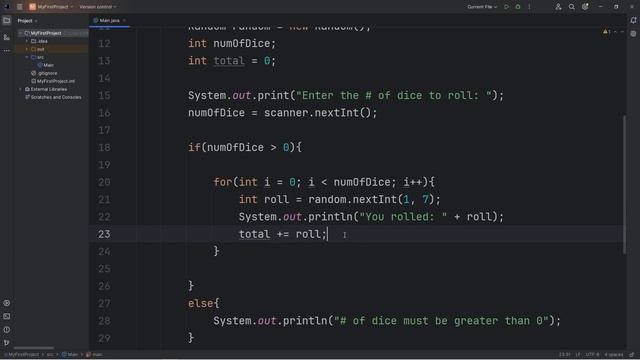Collapse the src folder
Image resolution: width=640 pixels, height=360 pixels.
coord(27,57)
